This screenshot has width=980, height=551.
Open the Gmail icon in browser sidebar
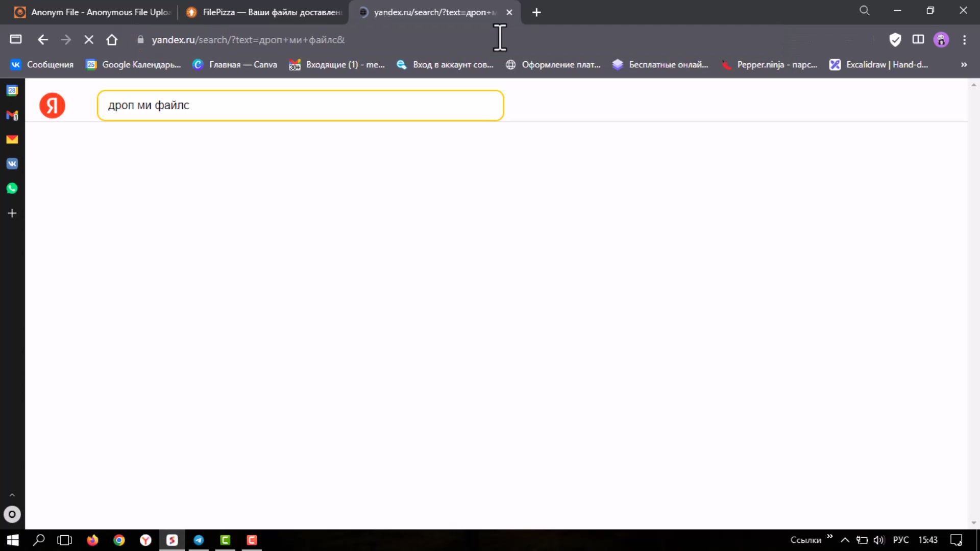[x=12, y=115]
